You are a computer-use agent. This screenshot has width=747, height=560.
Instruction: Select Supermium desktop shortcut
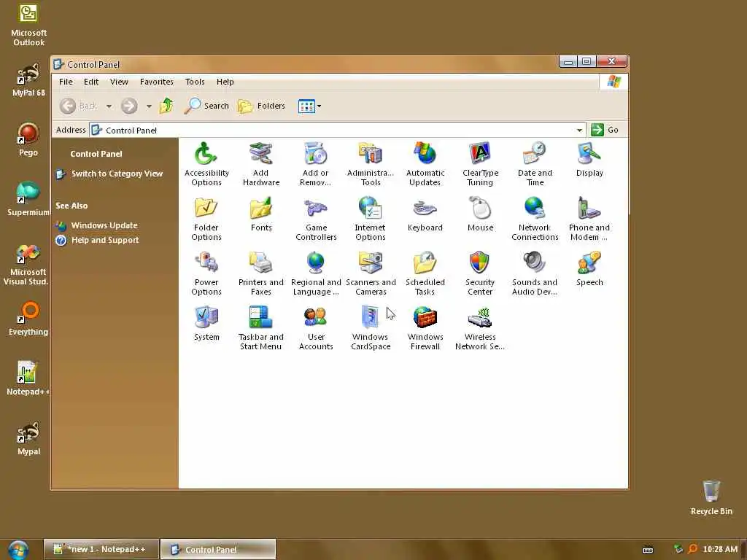tap(28, 199)
